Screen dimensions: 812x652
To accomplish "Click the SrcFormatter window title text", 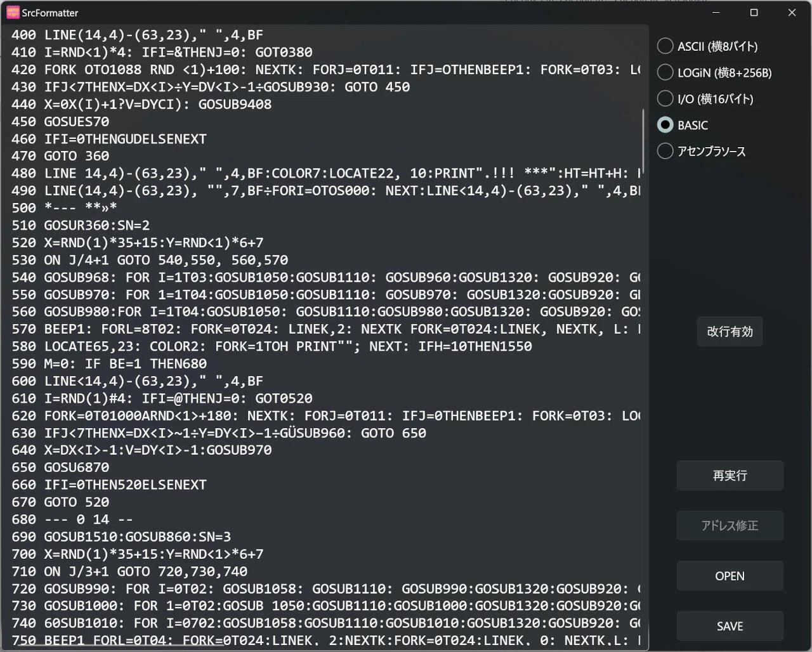I will pyautogui.click(x=50, y=13).
